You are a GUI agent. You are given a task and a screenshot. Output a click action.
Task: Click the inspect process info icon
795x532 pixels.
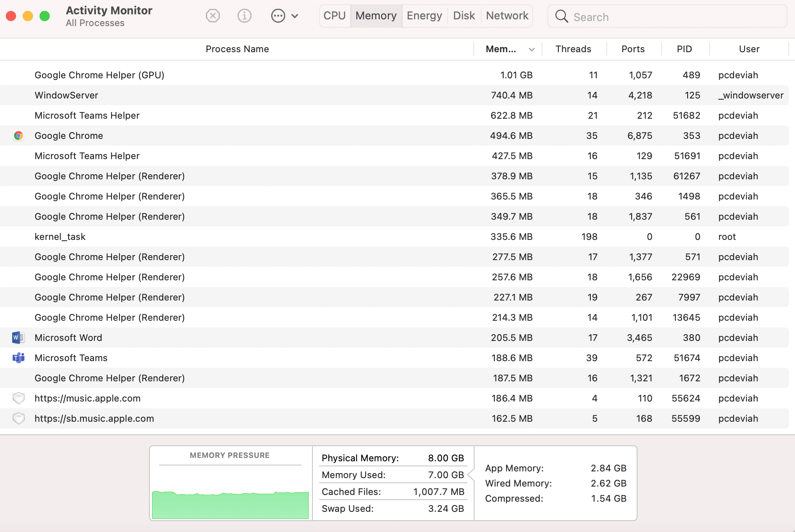pos(244,16)
